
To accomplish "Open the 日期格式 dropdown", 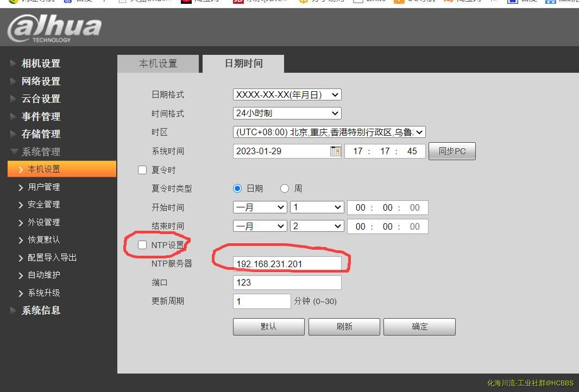I will click(x=287, y=94).
